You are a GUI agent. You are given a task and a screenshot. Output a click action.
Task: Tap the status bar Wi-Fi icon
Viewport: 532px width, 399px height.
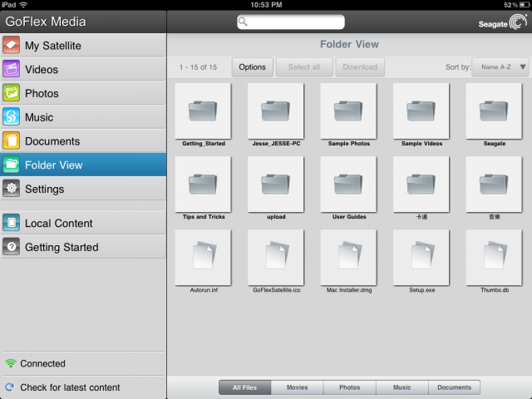[23, 5]
